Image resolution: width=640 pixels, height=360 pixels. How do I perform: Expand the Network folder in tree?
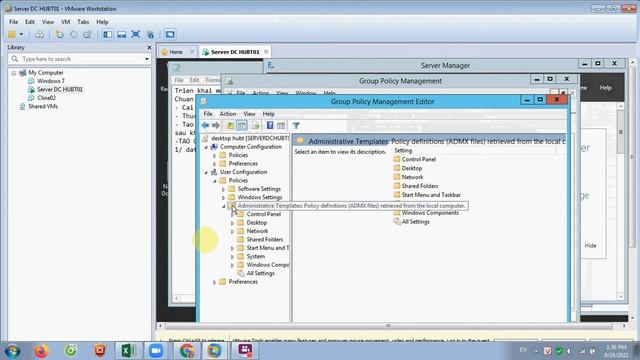point(232,231)
